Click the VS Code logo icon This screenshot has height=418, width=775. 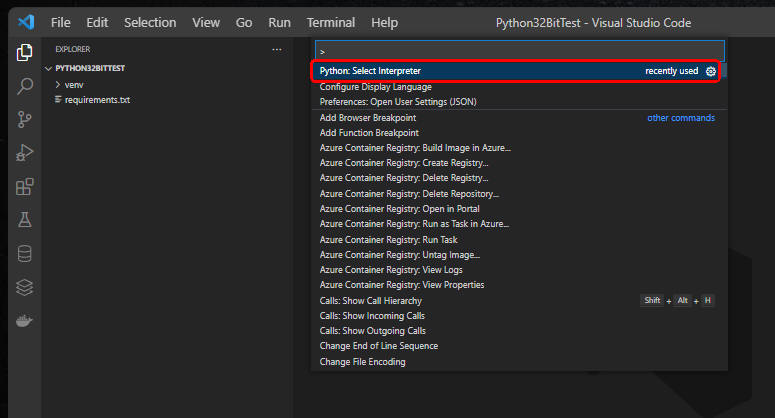tap(26, 22)
